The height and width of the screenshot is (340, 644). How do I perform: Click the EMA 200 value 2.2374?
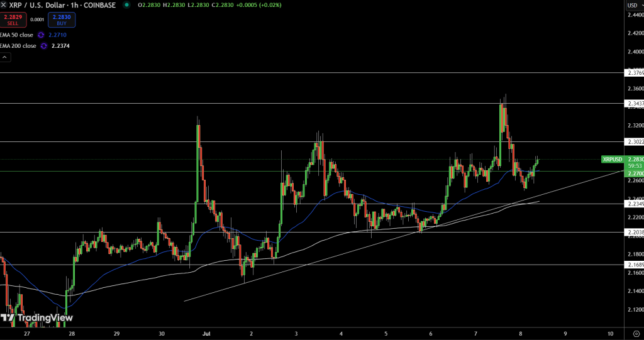pos(60,46)
